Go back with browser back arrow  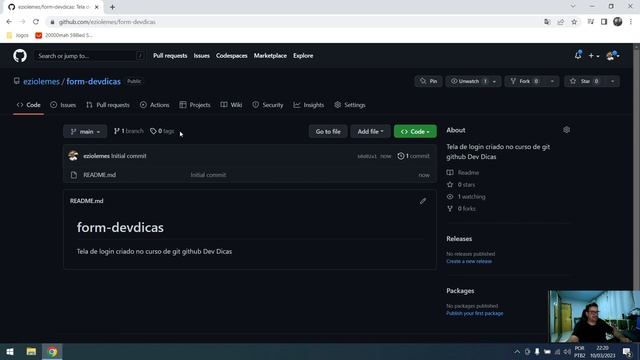9,22
